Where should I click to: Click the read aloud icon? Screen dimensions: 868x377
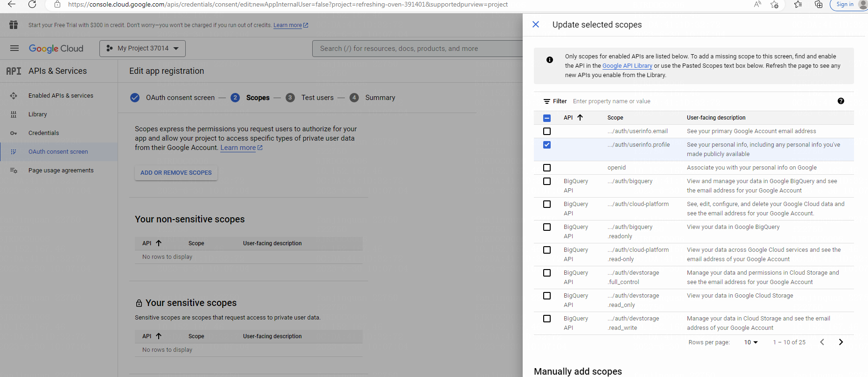pos(757,4)
